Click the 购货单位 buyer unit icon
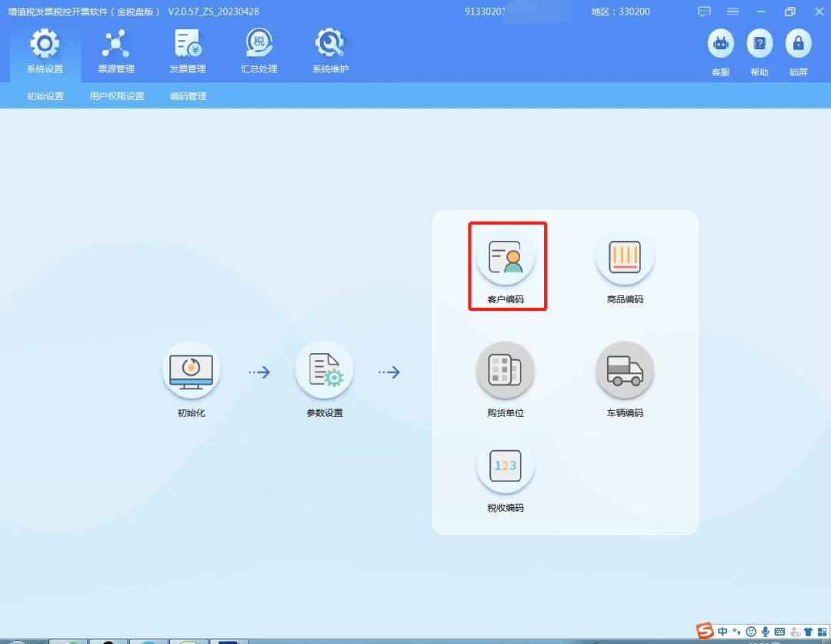 (x=506, y=372)
